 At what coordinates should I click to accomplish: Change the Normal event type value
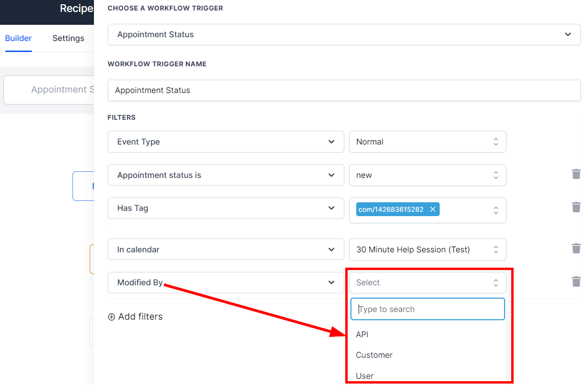pos(427,142)
